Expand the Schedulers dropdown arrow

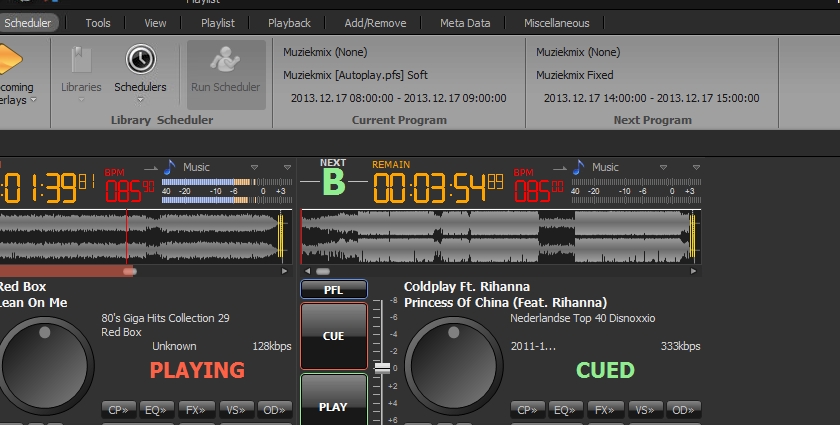point(140,99)
